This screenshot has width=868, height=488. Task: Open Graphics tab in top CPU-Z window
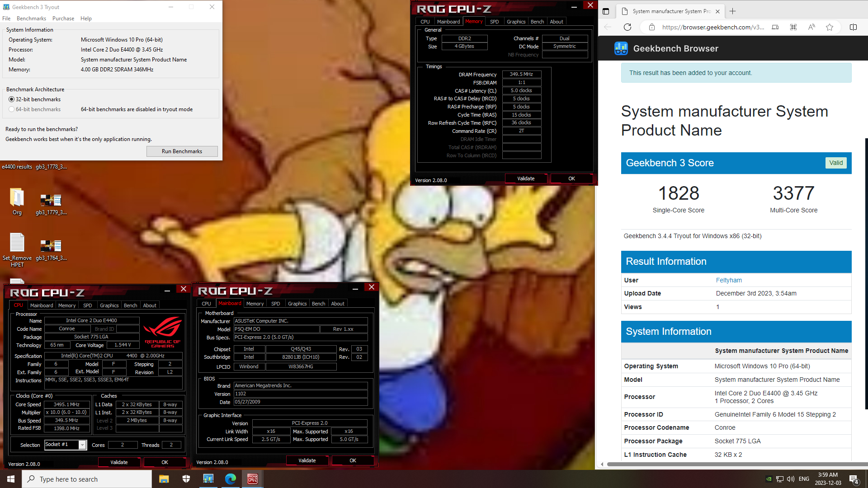pyautogui.click(x=516, y=22)
